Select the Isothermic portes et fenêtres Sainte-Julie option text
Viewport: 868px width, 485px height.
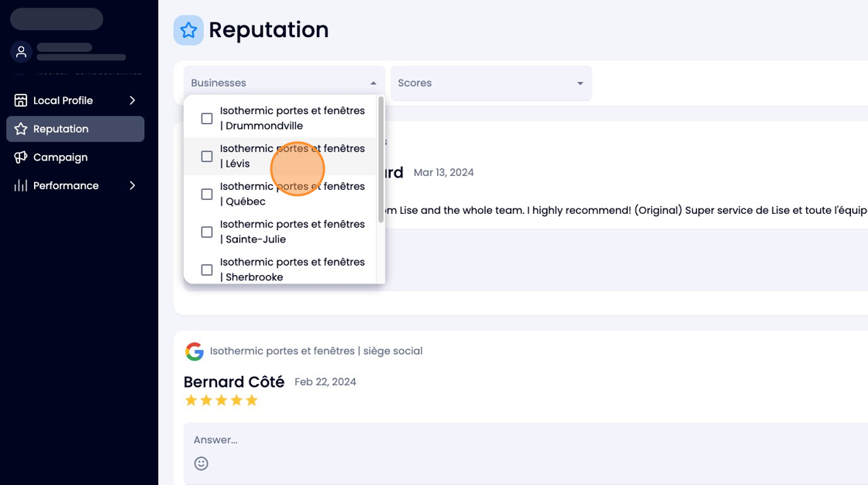[292, 232]
